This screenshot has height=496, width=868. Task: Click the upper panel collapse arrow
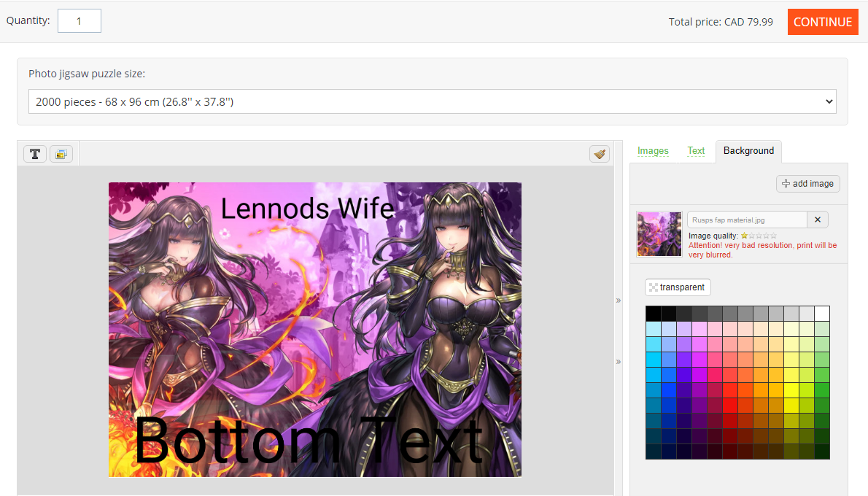(x=619, y=301)
